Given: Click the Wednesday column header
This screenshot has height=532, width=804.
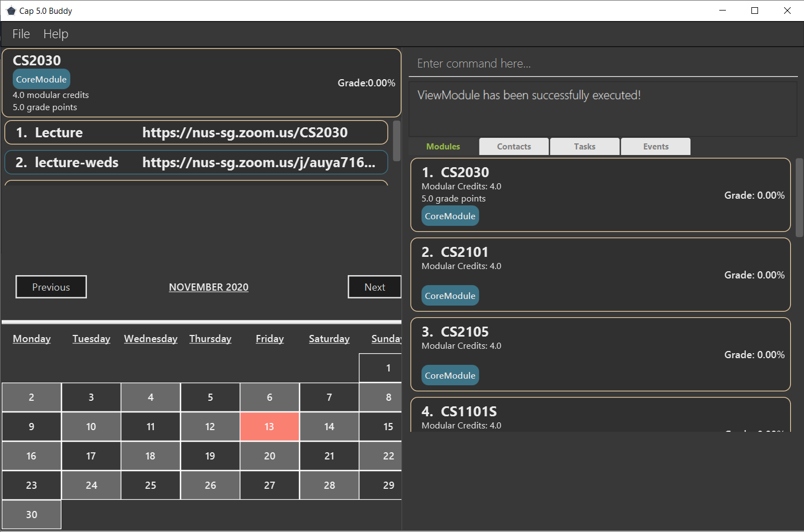Looking at the screenshot, I should point(151,339).
